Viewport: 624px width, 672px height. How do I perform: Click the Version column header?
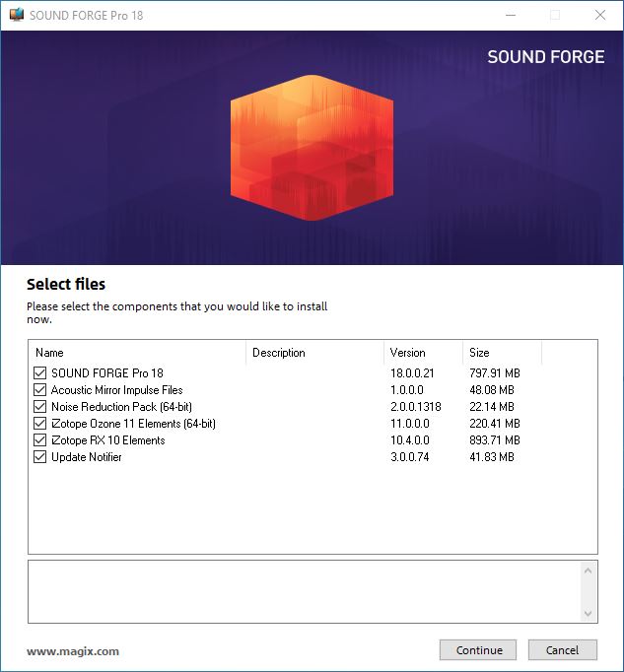click(x=423, y=353)
